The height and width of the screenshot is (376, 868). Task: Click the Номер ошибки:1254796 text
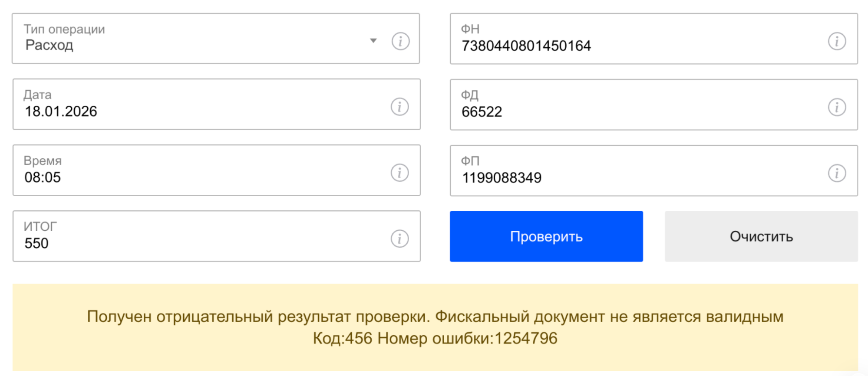coord(467,338)
